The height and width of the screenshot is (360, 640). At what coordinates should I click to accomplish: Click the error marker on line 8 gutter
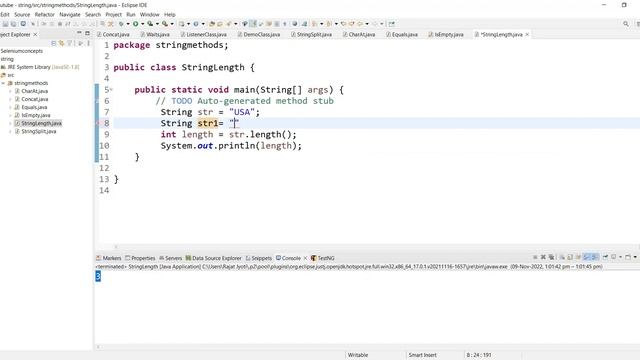pos(97,123)
